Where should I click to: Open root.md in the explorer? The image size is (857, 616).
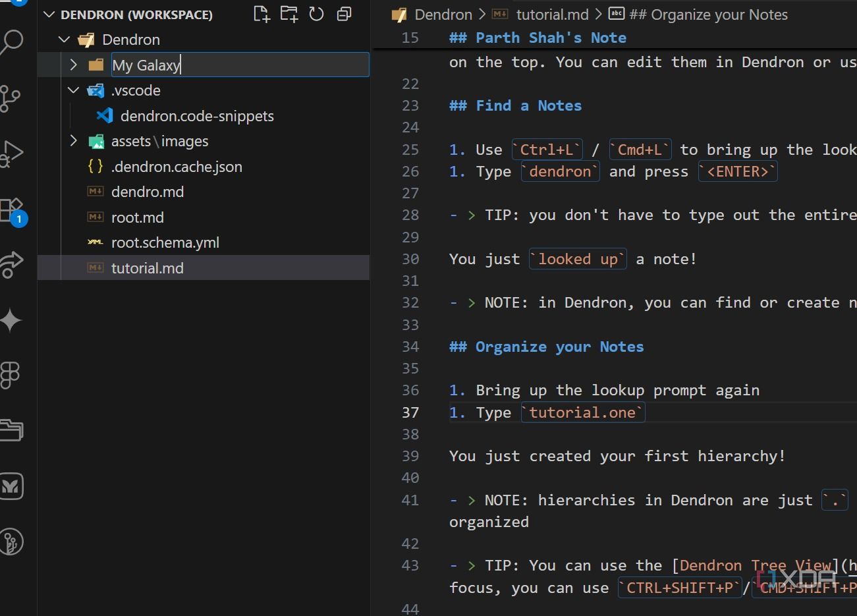(x=138, y=217)
